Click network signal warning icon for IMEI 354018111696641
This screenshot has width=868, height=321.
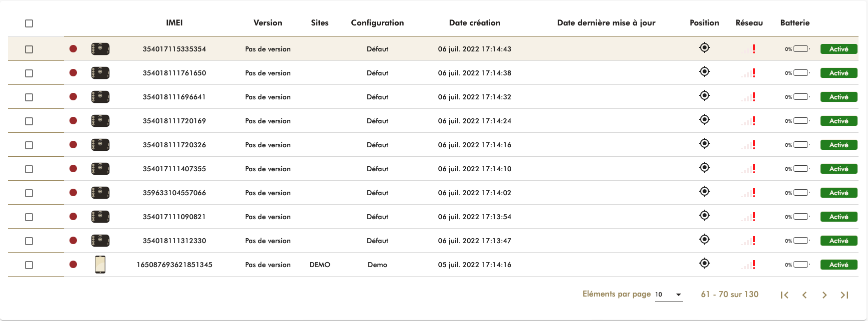pyautogui.click(x=749, y=97)
